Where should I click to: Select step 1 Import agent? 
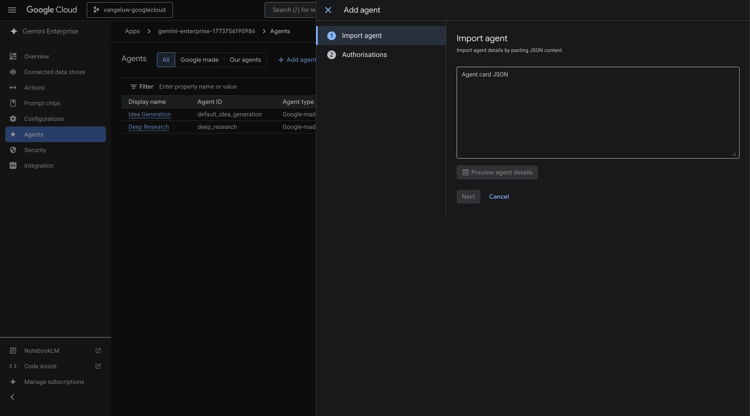381,35
